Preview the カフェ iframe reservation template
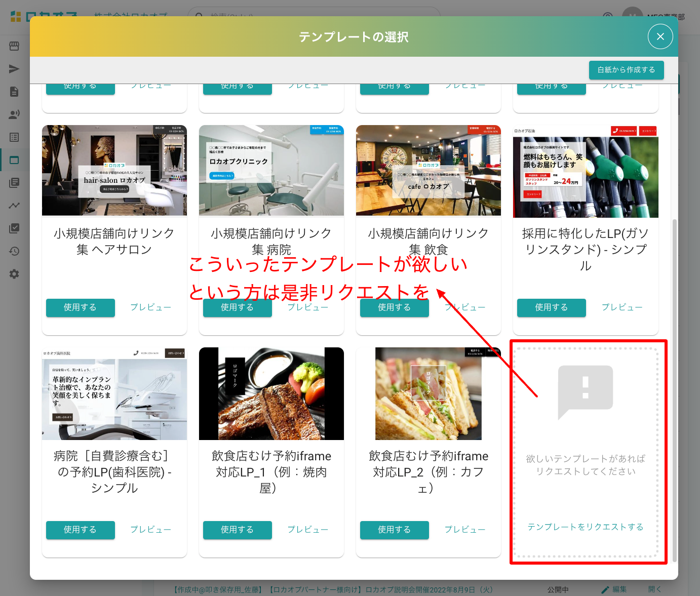Viewport: 700px width, 596px height. tap(464, 530)
